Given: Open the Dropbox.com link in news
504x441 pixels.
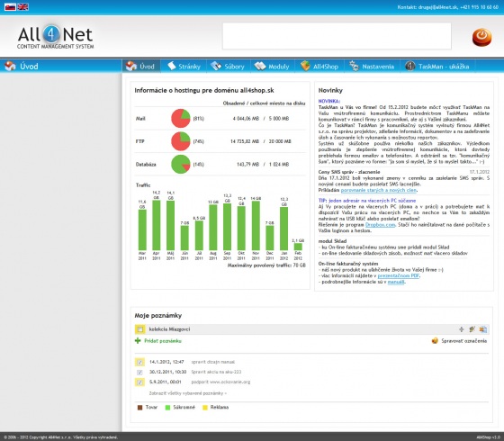Looking at the screenshot, I should tap(380, 225).
